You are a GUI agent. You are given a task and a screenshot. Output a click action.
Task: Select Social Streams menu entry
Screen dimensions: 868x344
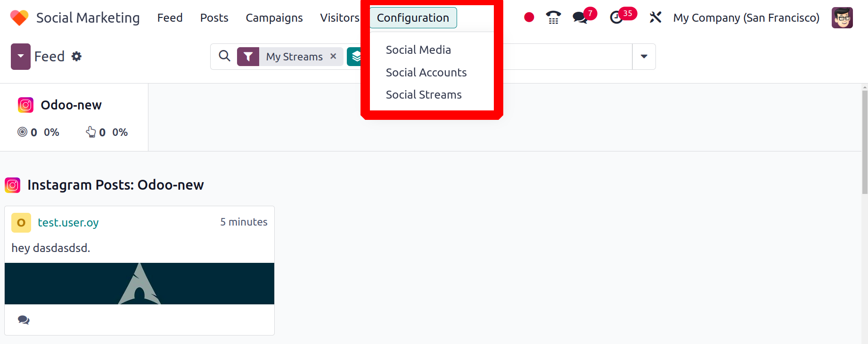coord(424,94)
